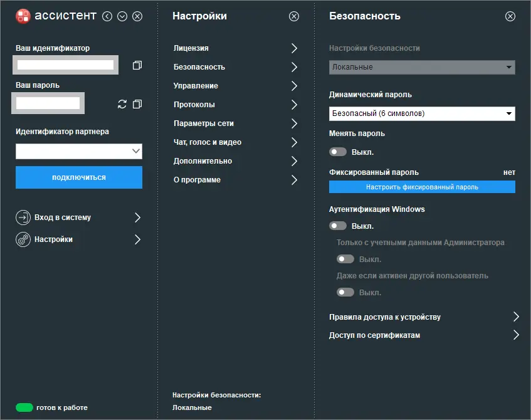531x420 pixels.
Task: Regenerate your password with the refresh icon
Action: (x=122, y=104)
